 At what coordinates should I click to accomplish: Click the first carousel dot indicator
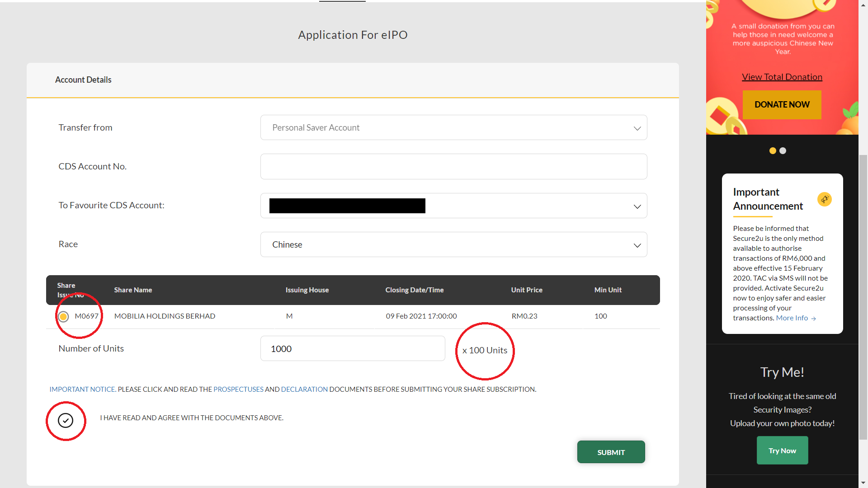coord(773,150)
